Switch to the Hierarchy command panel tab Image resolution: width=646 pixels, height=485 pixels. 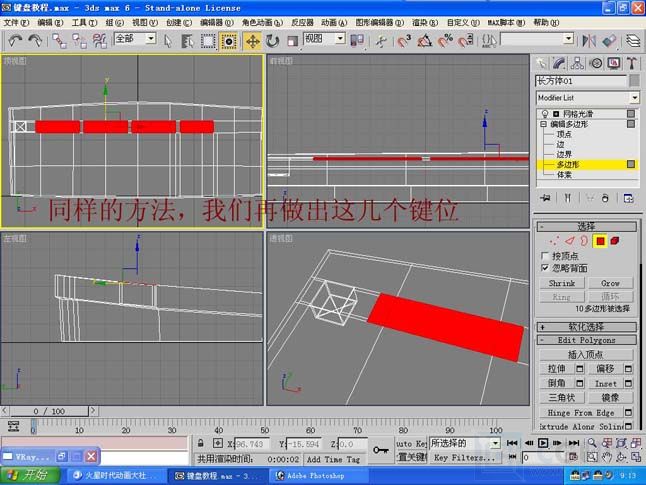coord(577,63)
